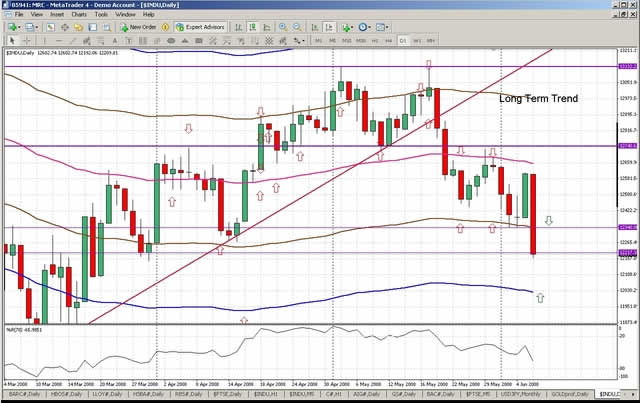Screen dimensions: 640x403
Task: Open the Window menu
Action: 125,14
